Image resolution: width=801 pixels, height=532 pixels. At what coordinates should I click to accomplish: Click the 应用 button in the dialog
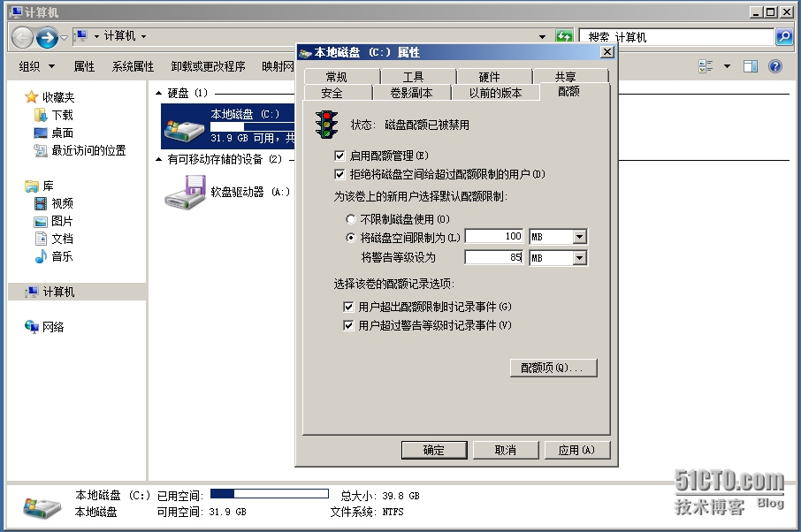click(x=577, y=450)
